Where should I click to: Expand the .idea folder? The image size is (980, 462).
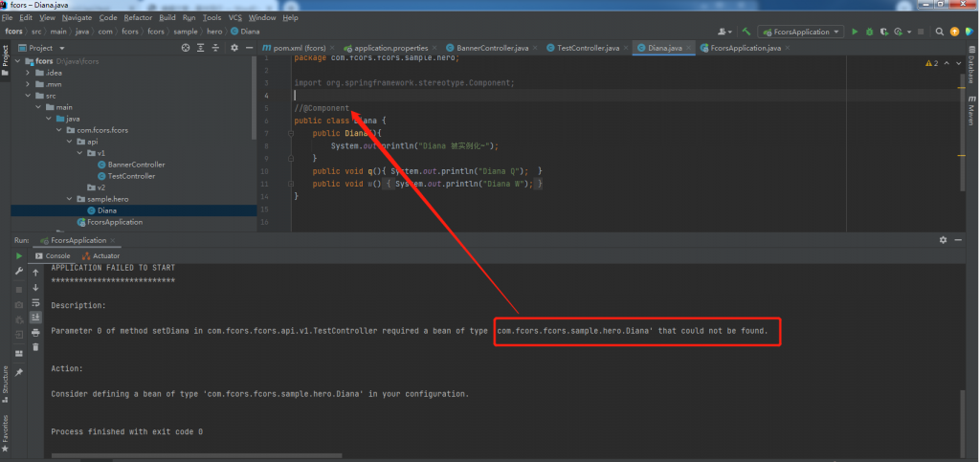pyautogui.click(x=28, y=73)
